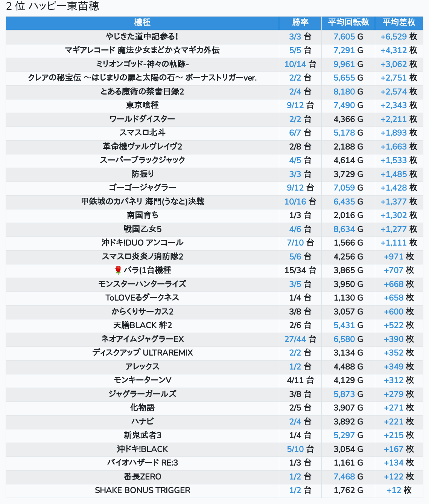Select 沖ドキ!DUO アンコール entry
The height and width of the screenshot is (504, 429).
coord(142,243)
